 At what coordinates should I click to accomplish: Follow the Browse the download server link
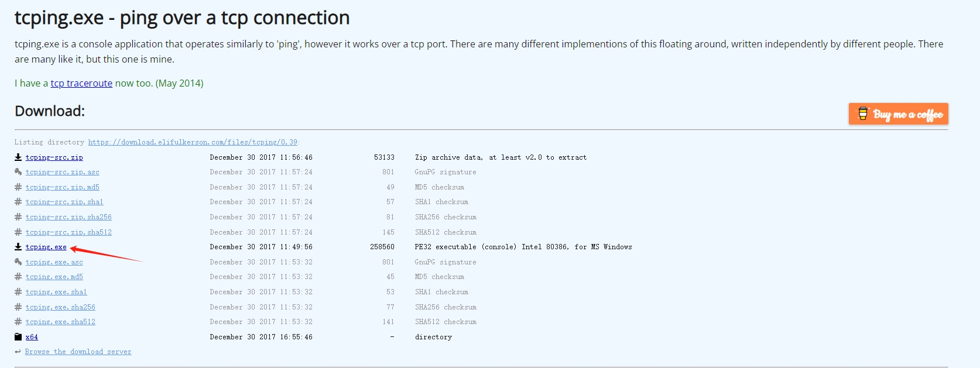pos(78,352)
